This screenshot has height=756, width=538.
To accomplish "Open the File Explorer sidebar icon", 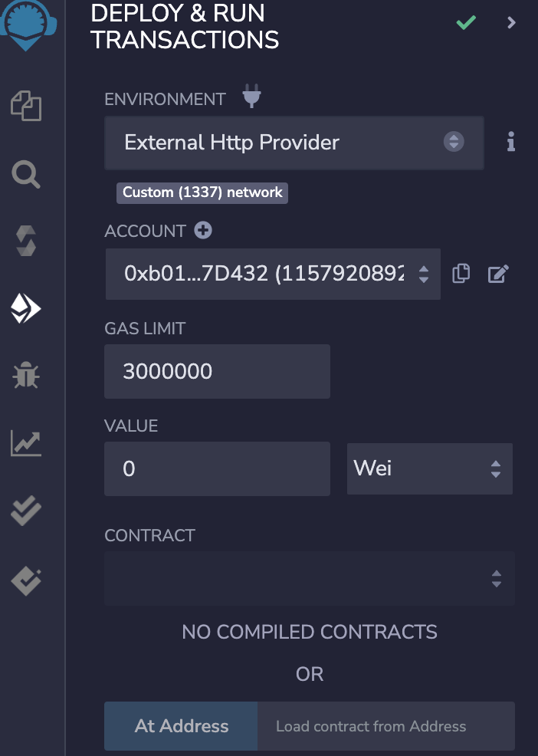I will (x=26, y=107).
